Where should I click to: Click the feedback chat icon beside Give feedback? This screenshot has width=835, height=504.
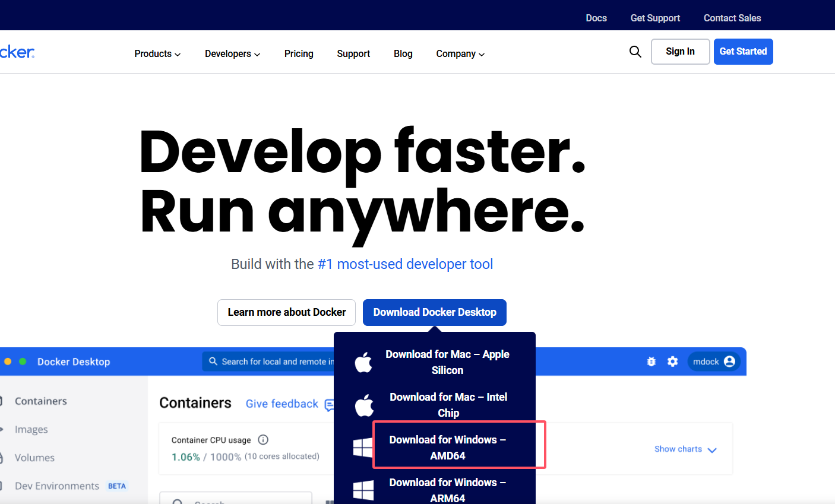[330, 405]
